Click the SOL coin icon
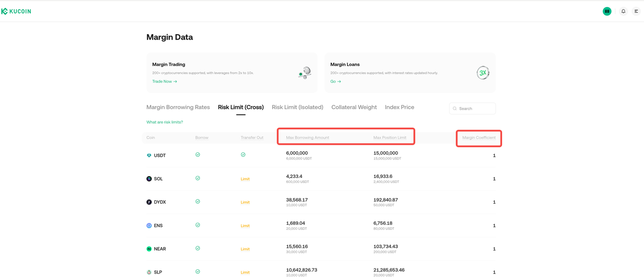 coord(149,179)
